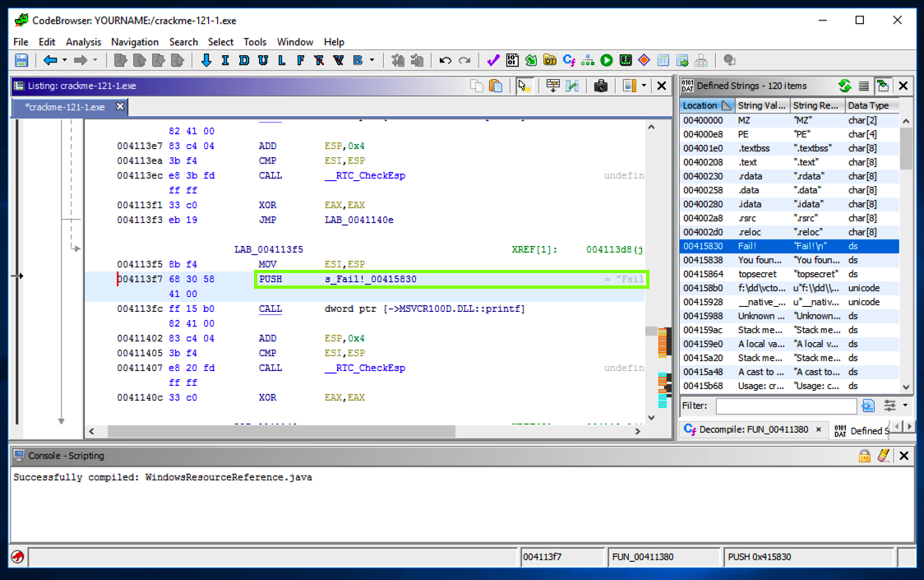924x580 pixels.
Task: Click inside the Filter text field
Action: 785,406
